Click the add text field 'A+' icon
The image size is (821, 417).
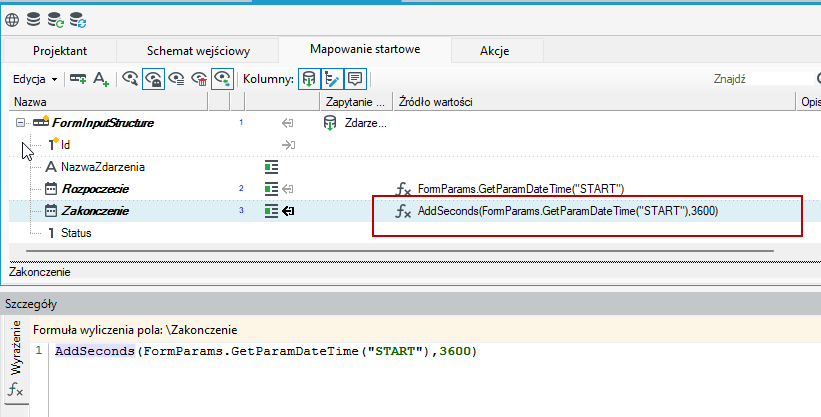click(101, 79)
